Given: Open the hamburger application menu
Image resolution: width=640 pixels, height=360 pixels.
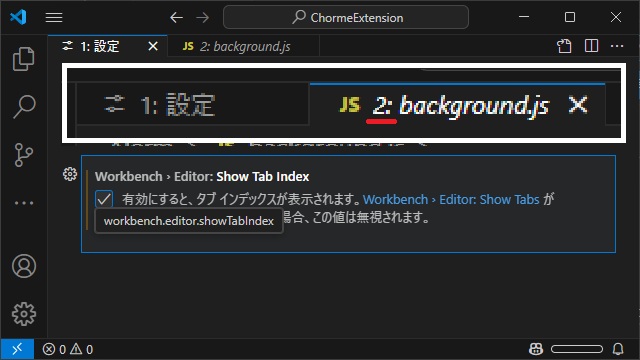Looking at the screenshot, I should coord(54,18).
